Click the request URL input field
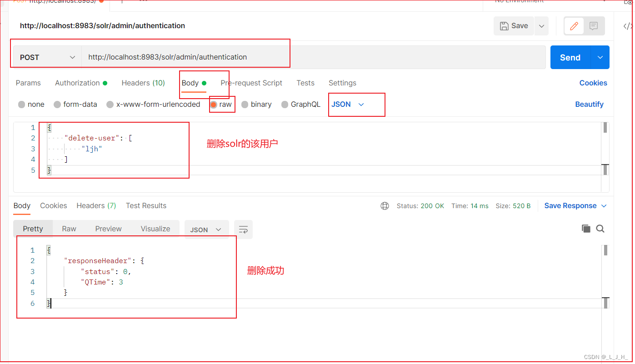The image size is (635, 364). 314,57
